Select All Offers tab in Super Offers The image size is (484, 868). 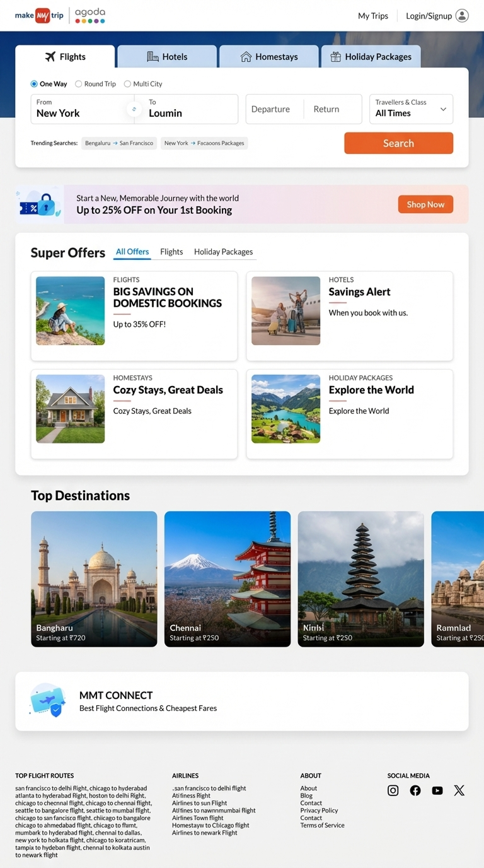pyautogui.click(x=132, y=252)
